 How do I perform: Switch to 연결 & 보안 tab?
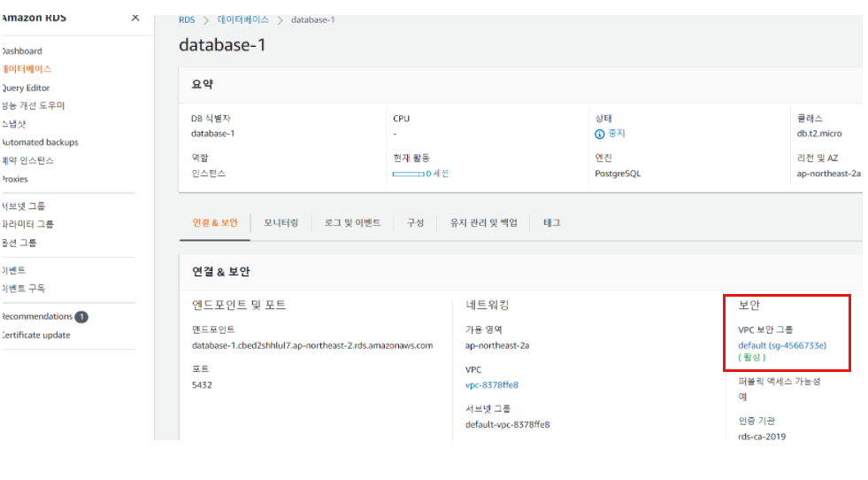[215, 223]
